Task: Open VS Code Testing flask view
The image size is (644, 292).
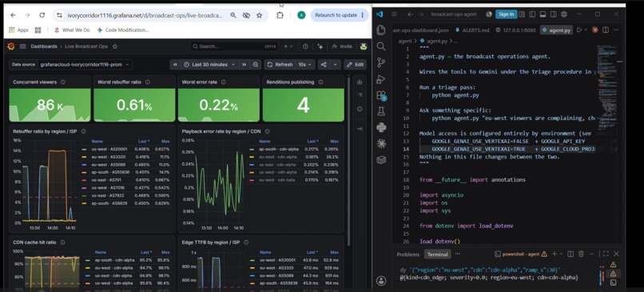Action: click(381, 111)
